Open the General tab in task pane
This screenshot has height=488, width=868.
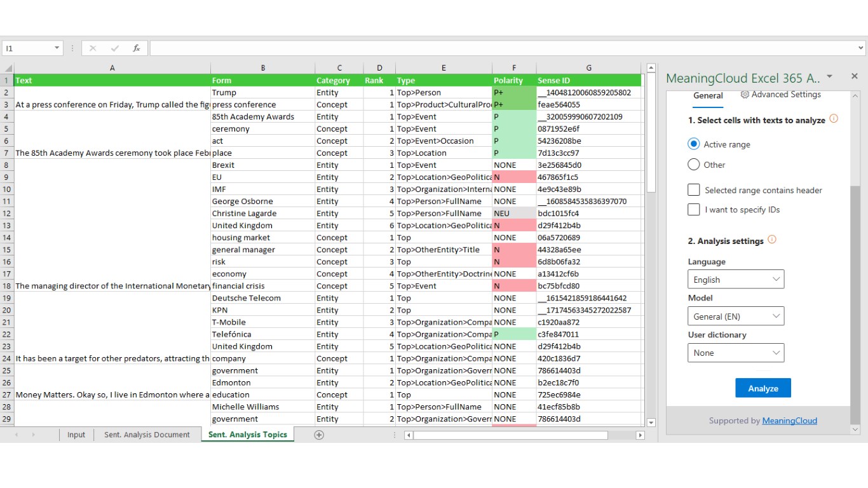[708, 95]
